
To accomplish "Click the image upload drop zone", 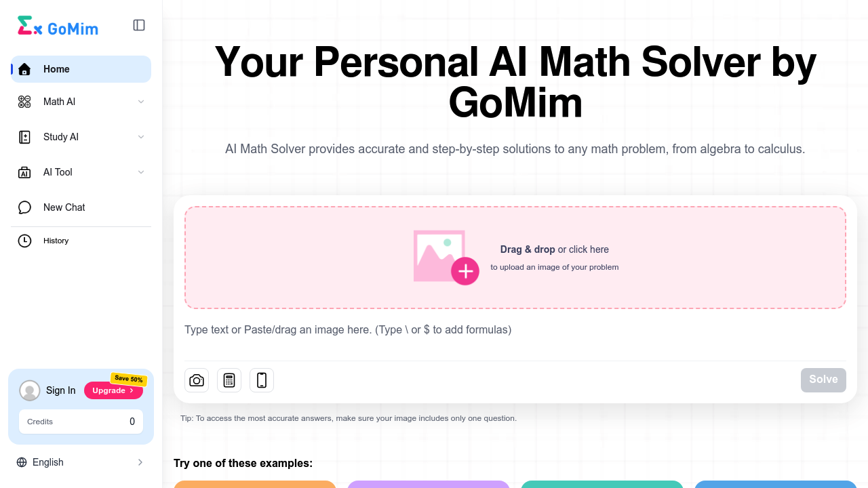I will pos(515,257).
